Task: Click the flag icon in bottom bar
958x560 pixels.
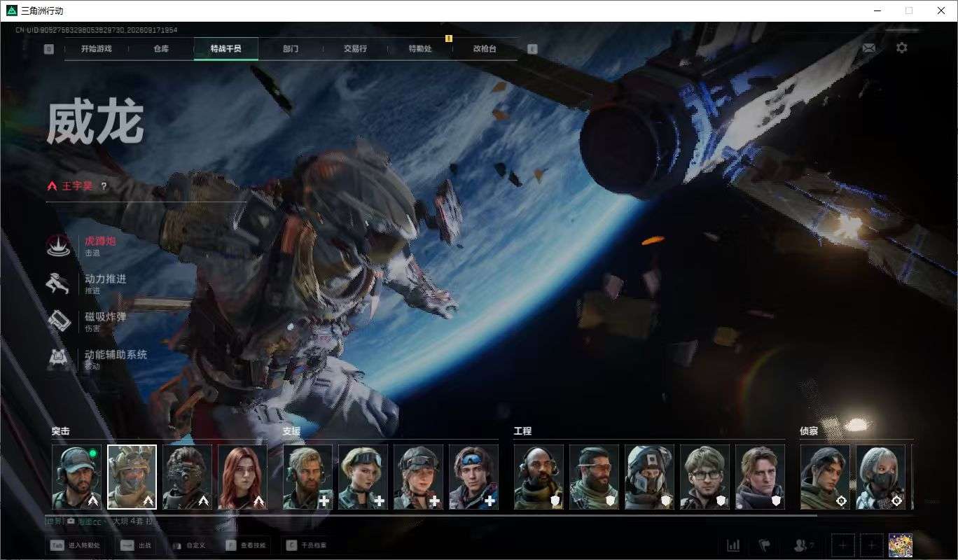Action: 765,545
